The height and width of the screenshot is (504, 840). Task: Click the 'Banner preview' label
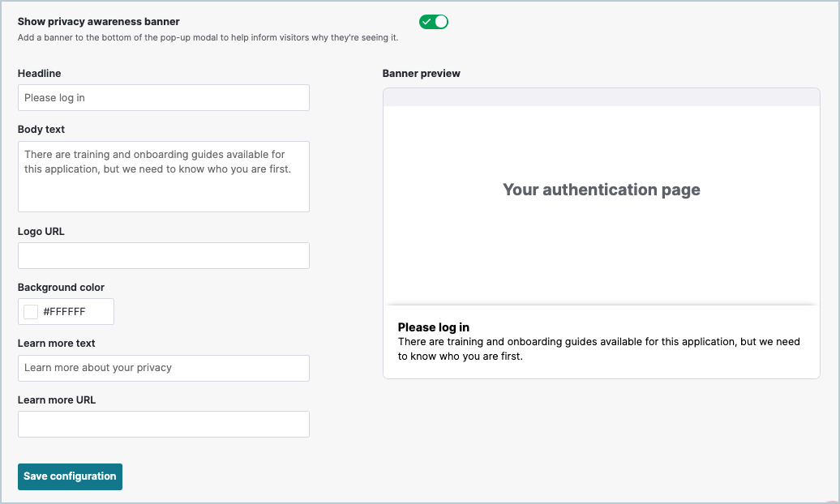point(421,73)
